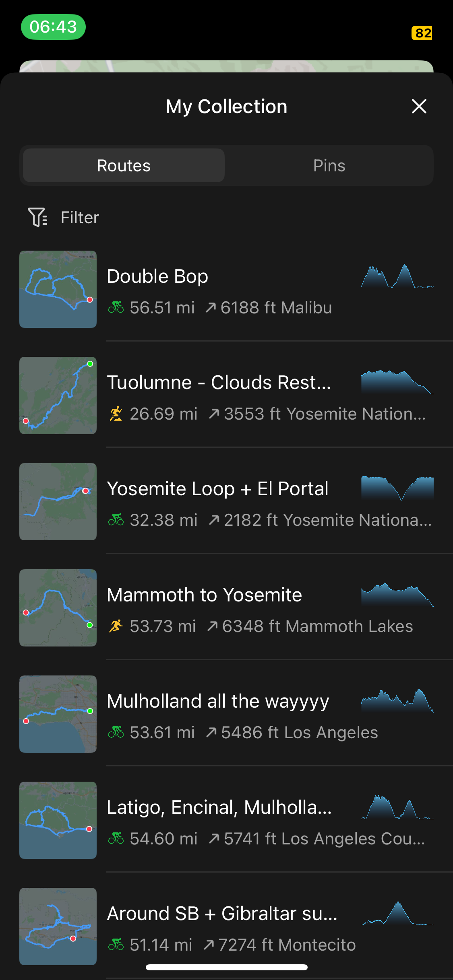Screen dimensions: 453x980
Task: Switch to the Pins tab
Action: 329,165
